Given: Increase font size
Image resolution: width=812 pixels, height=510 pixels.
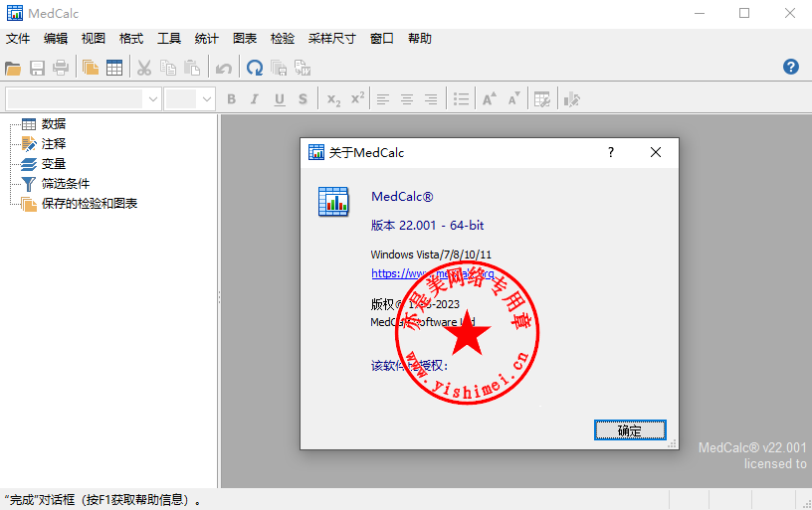Looking at the screenshot, I should [490, 98].
